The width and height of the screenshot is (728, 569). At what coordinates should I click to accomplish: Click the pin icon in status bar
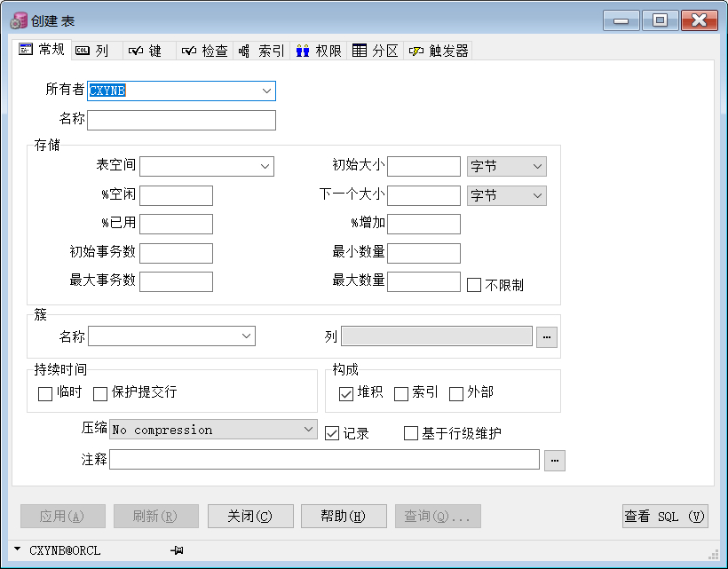click(177, 550)
